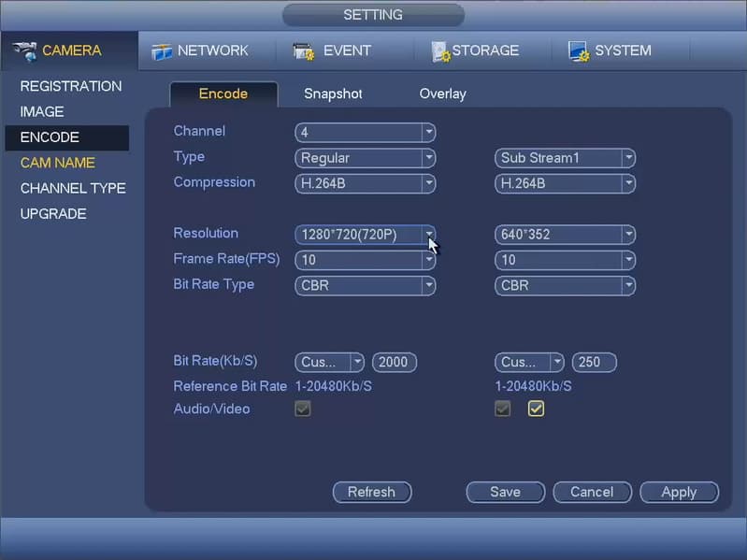Click the Apply button
The height and width of the screenshot is (560, 747).
680,492
